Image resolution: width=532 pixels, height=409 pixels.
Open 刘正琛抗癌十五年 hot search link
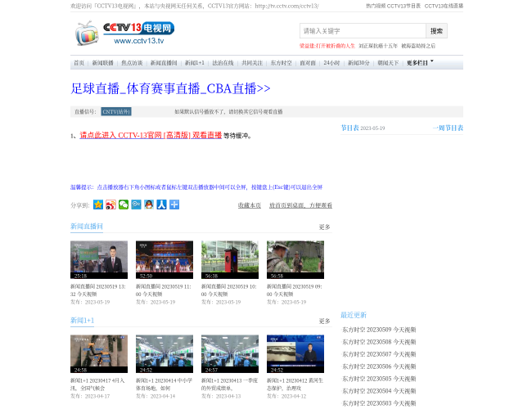click(x=378, y=46)
